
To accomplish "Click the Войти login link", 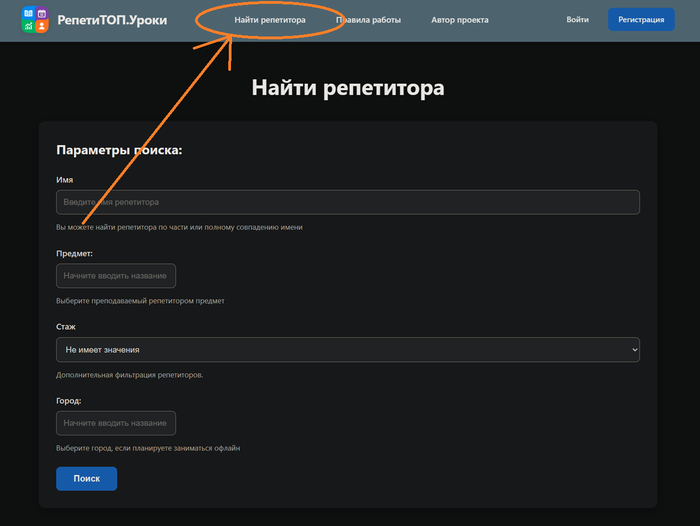I will 577,20.
